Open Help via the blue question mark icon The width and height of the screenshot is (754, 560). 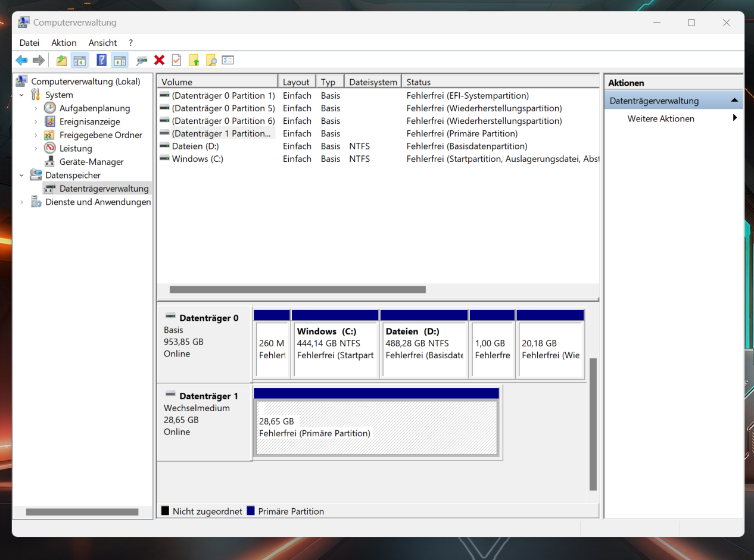[101, 60]
